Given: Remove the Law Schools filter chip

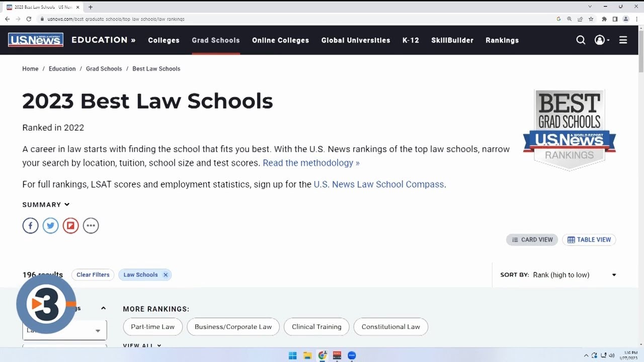Looking at the screenshot, I should point(165,275).
